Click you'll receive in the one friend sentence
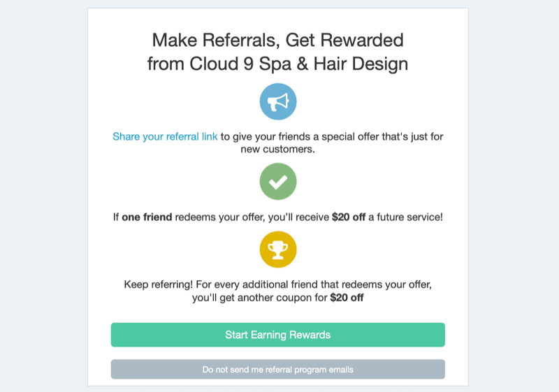 [x=298, y=217]
